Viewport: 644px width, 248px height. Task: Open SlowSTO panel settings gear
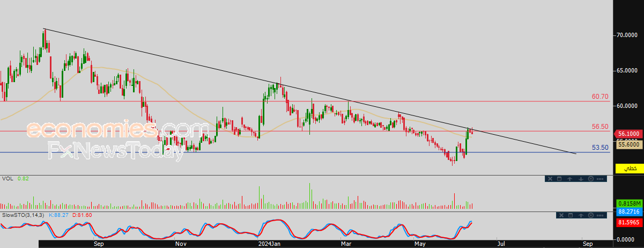click(591, 215)
